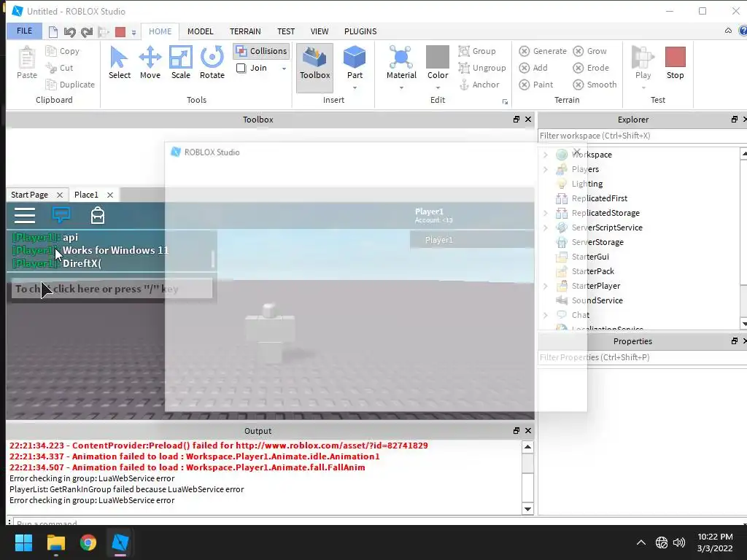Select SoundService in Explorer
The width and height of the screenshot is (747, 560).
(597, 300)
